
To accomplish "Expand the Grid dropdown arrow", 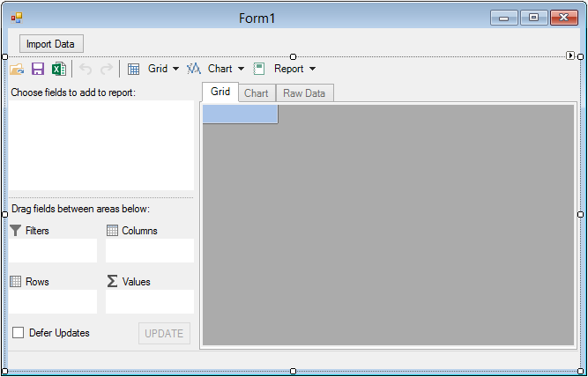I will point(175,69).
